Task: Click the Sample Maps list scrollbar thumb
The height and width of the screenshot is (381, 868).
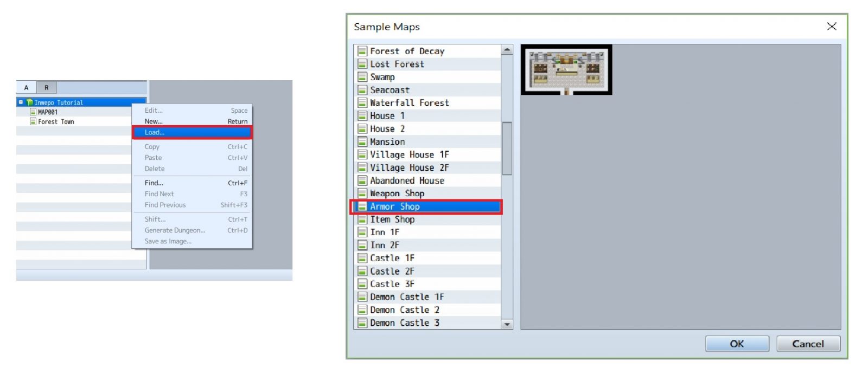Action: click(x=507, y=148)
